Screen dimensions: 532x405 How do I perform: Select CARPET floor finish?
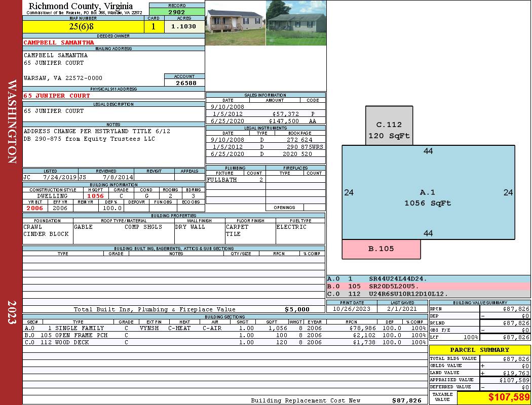pyautogui.click(x=237, y=227)
